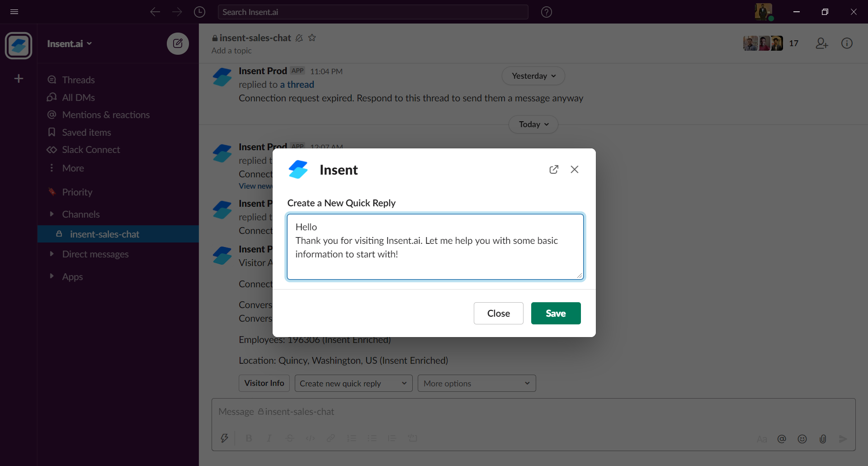This screenshot has height=466, width=868.
Task: Click the message composer input
Action: click(533, 412)
